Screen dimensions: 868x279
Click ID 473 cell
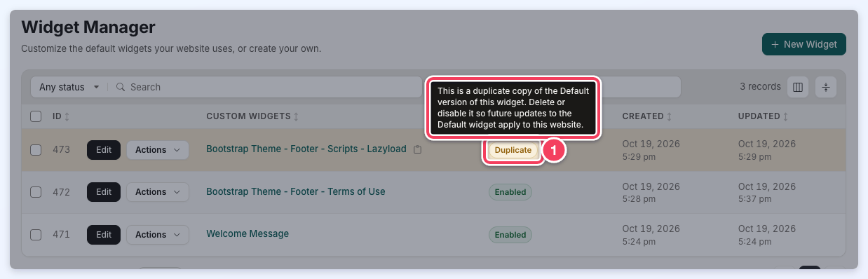[62, 149]
